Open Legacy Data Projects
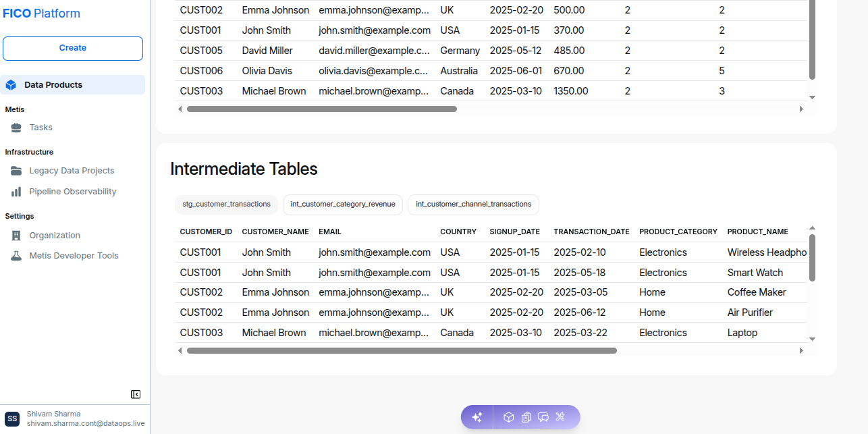The height and width of the screenshot is (434, 868). [73, 171]
